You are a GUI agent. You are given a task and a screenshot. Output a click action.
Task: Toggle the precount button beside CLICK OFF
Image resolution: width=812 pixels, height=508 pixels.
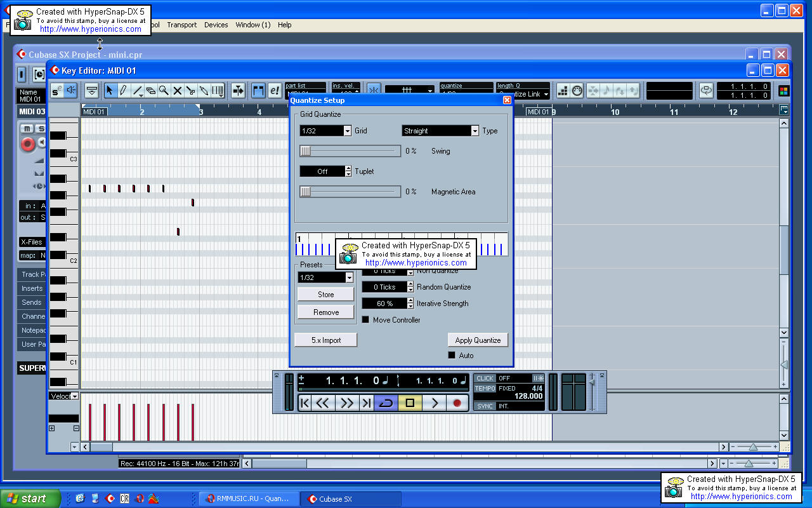point(538,378)
